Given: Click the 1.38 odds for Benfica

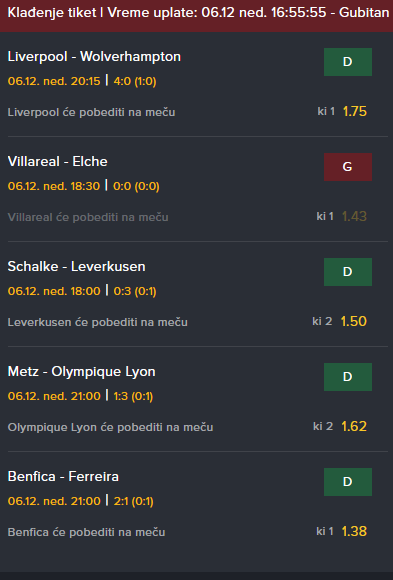Looking at the screenshot, I should click(355, 532).
